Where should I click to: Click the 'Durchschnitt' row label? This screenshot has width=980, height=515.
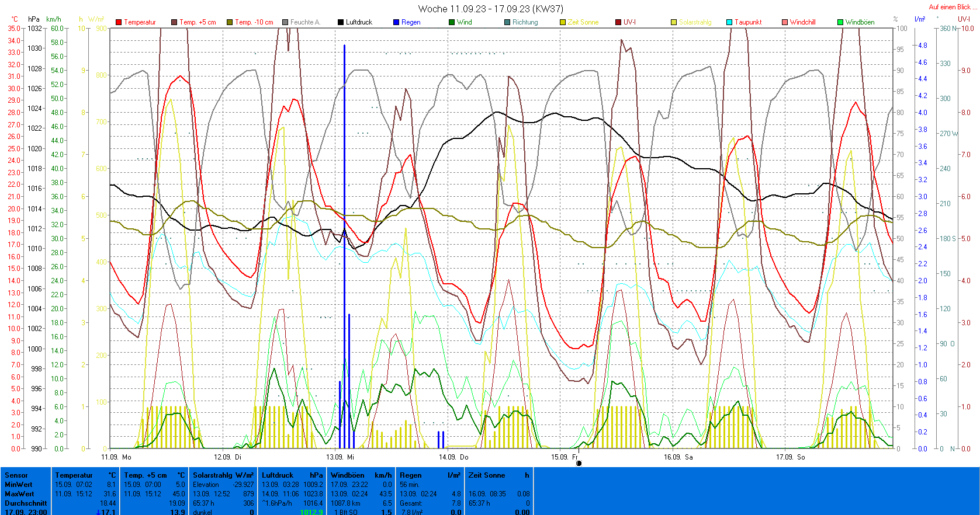point(26,503)
